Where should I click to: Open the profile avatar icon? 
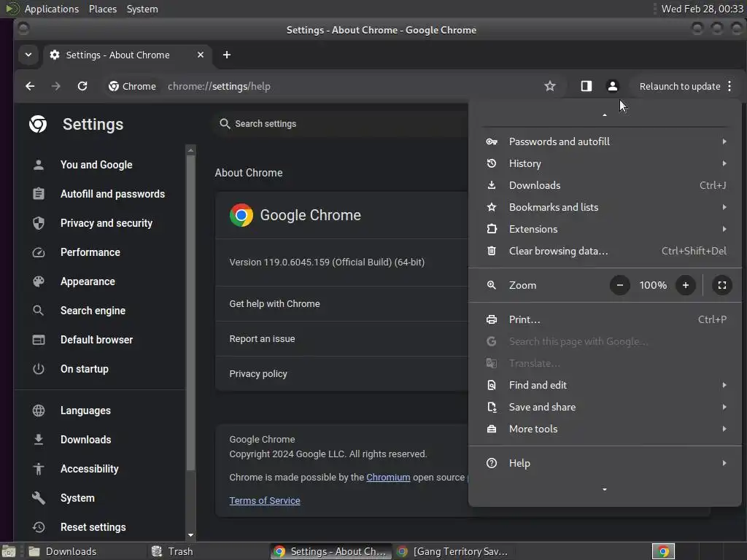612,86
